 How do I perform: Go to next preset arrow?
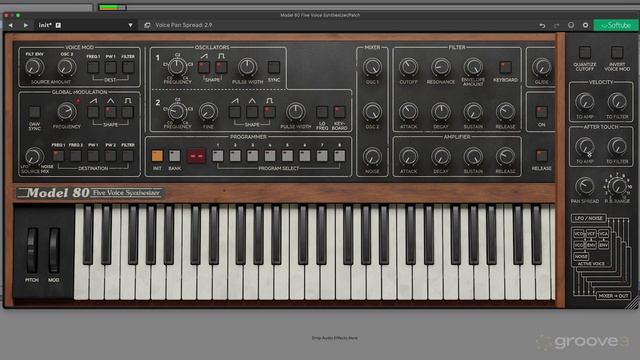click(26, 25)
